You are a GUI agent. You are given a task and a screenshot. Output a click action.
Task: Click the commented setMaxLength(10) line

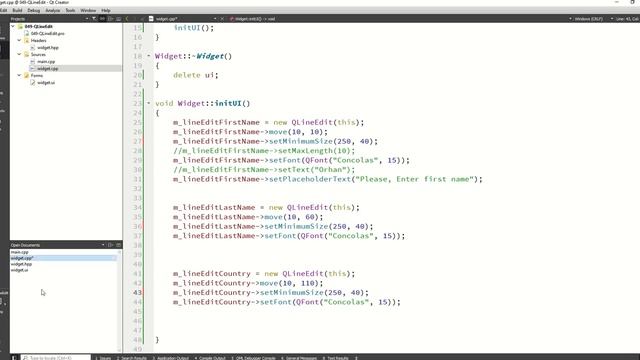coord(264,151)
